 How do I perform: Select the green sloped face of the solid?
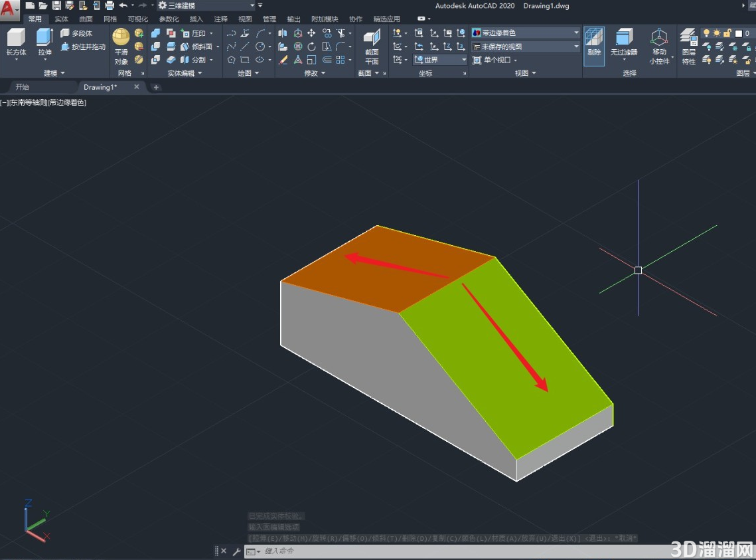coord(506,359)
